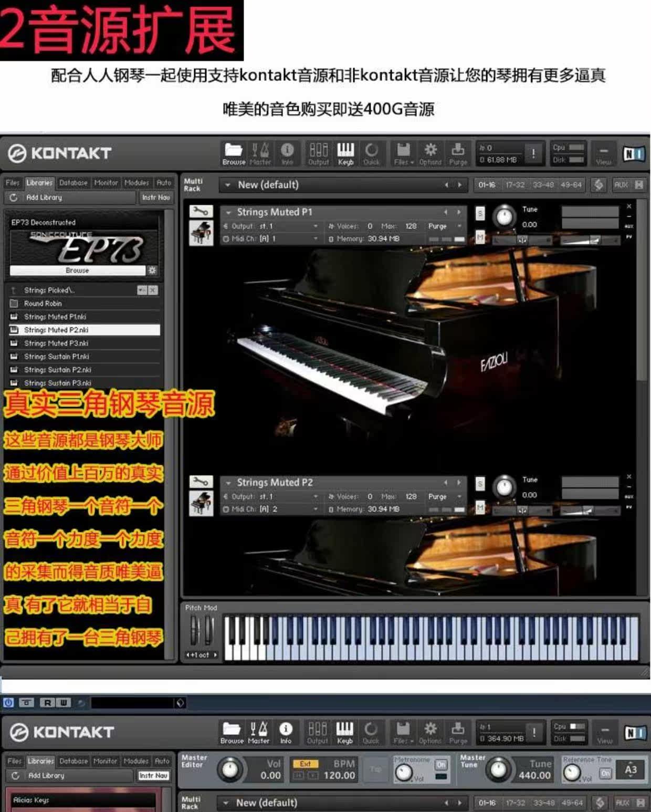This screenshot has height=812, width=651.
Task: Switch to Files tab in upper browser
Action: [x=13, y=182]
